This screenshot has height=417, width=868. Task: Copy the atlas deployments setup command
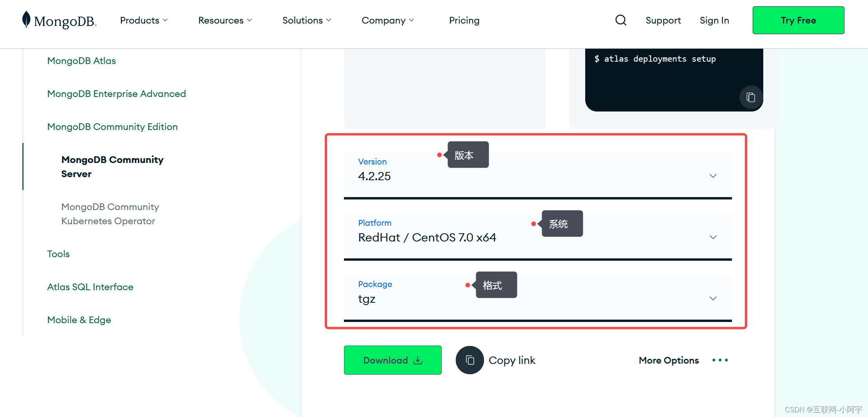pyautogui.click(x=751, y=97)
